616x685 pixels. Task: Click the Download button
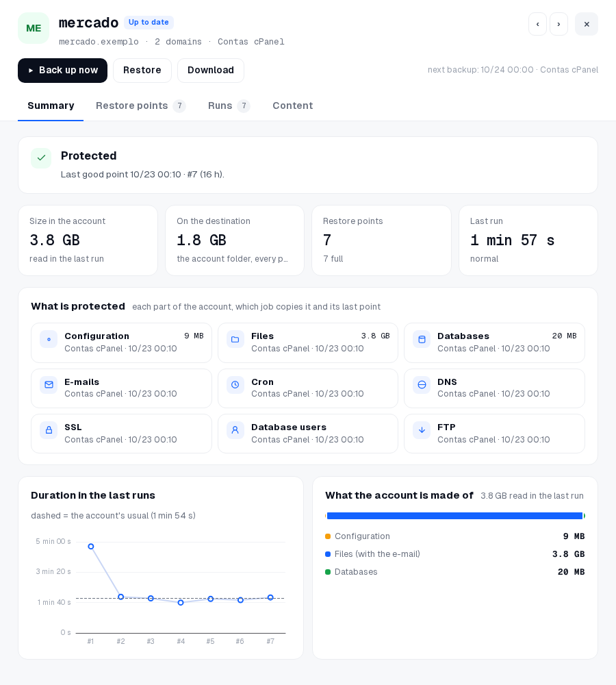click(x=211, y=71)
